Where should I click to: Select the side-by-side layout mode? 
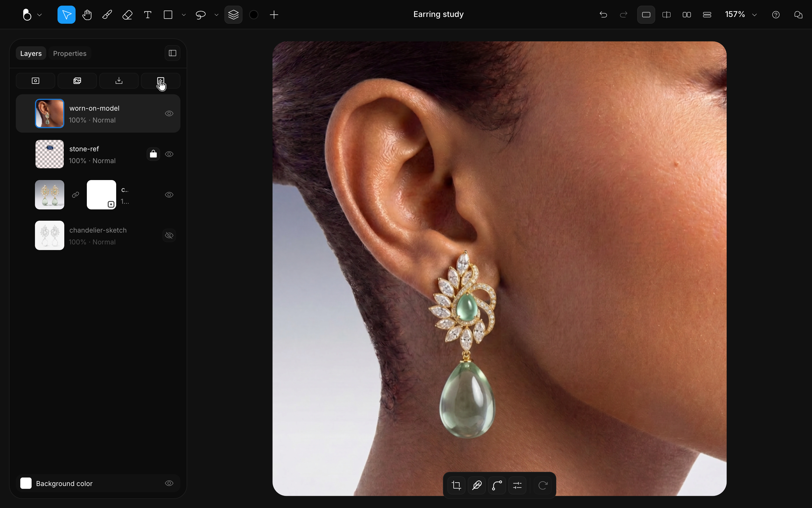pyautogui.click(x=687, y=15)
